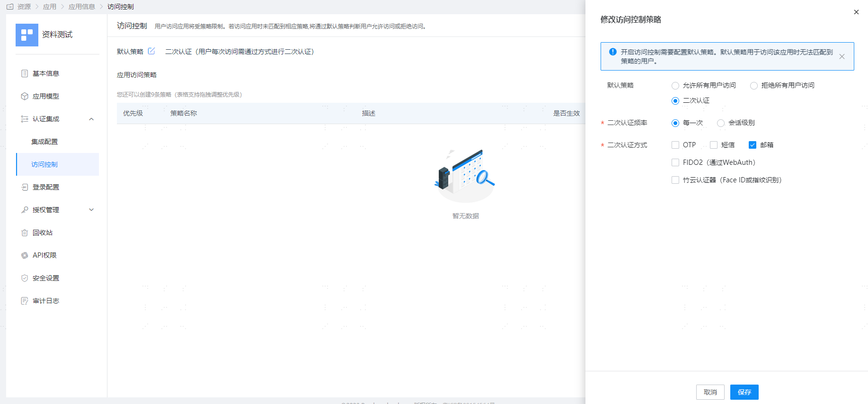Enable the OTP authentication checkbox
The width and height of the screenshot is (868, 404).
(x=675, y=145)
